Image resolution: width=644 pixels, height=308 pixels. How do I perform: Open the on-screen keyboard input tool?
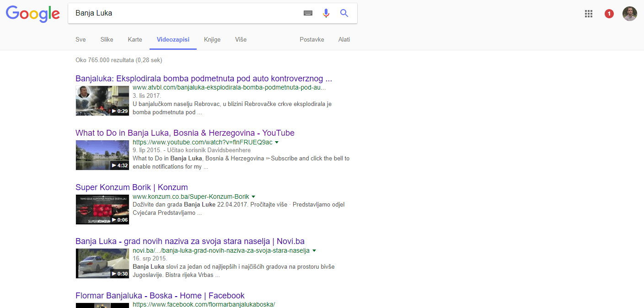308,13
